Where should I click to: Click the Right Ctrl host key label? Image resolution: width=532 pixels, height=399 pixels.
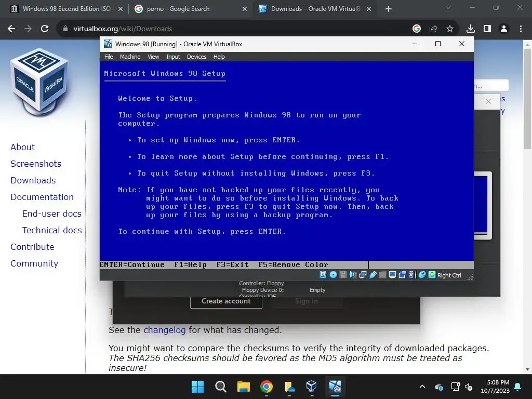coord(449,275)
